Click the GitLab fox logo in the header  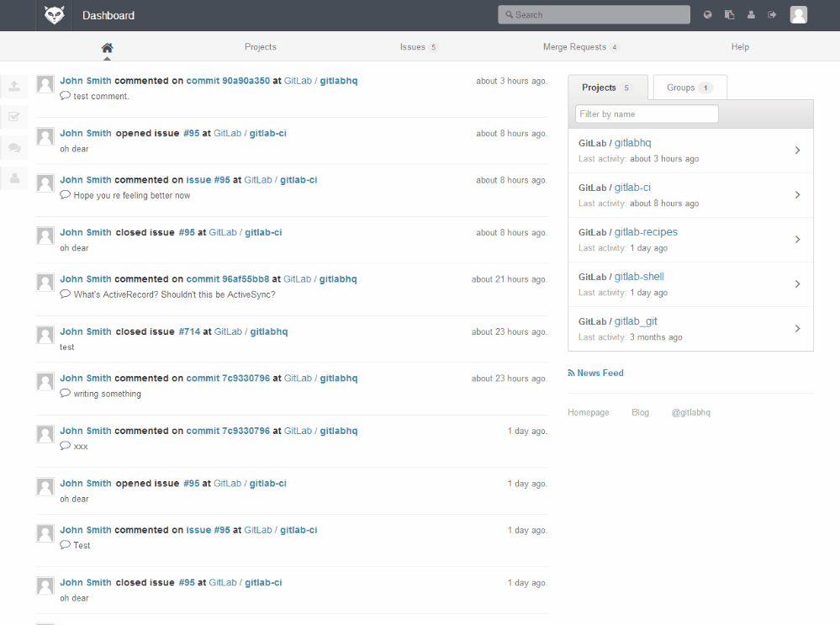coord(53,14)
